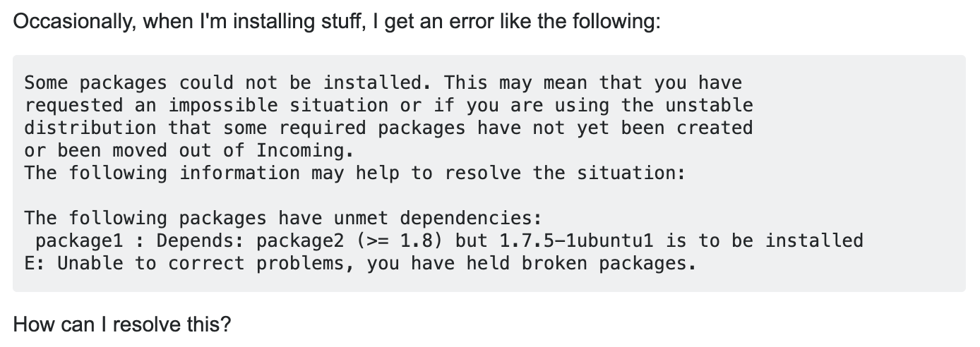Click 'package2' in the Depends line
Image resolution: width=980 pixels, height=347 pixels.
(x=301, y=241)
